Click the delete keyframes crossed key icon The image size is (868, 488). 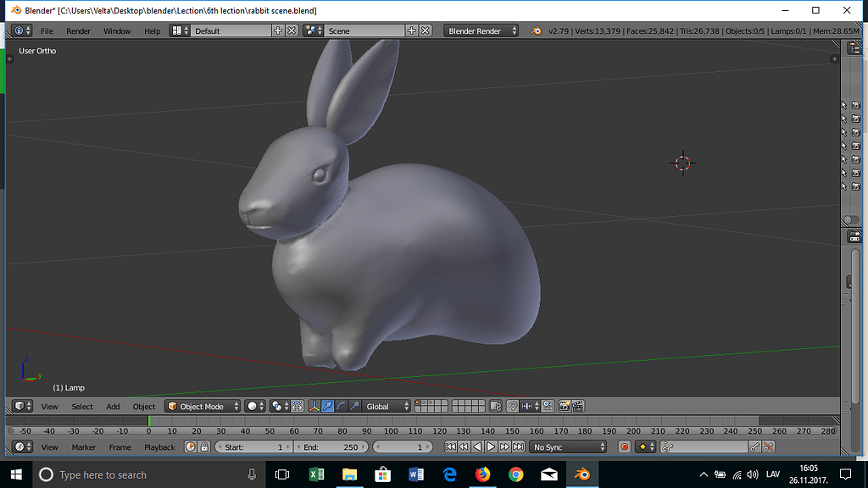point(768,446)
